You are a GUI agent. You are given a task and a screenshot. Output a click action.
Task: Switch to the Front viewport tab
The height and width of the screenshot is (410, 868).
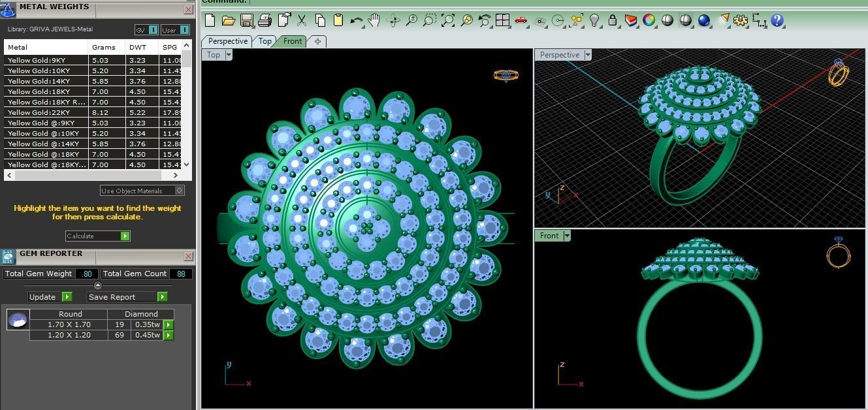point(293,41)
